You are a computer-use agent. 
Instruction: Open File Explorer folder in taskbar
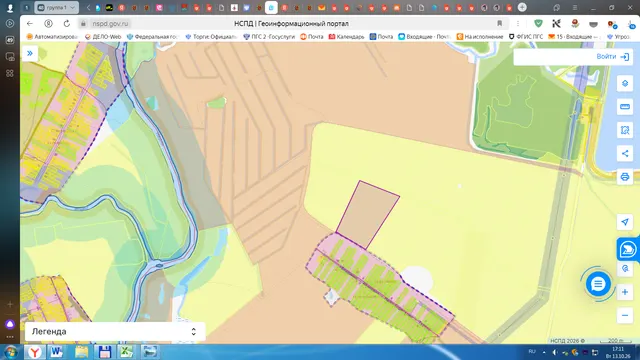[81, 352]
